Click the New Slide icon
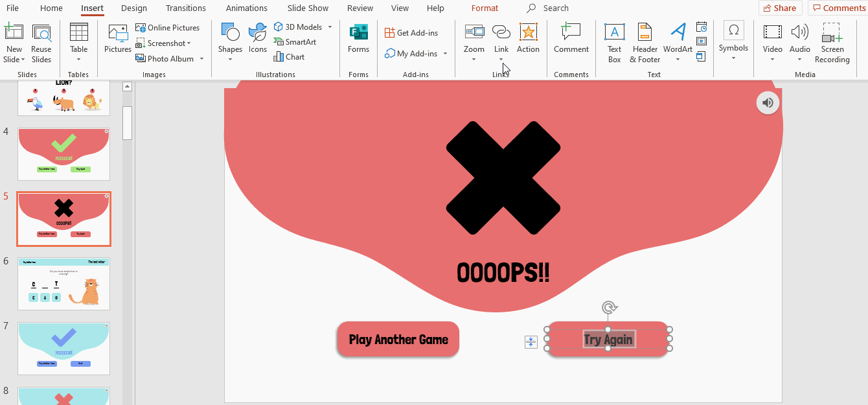Screen dimensions: 868x405 pyautogui.click(x=14, y=33)
